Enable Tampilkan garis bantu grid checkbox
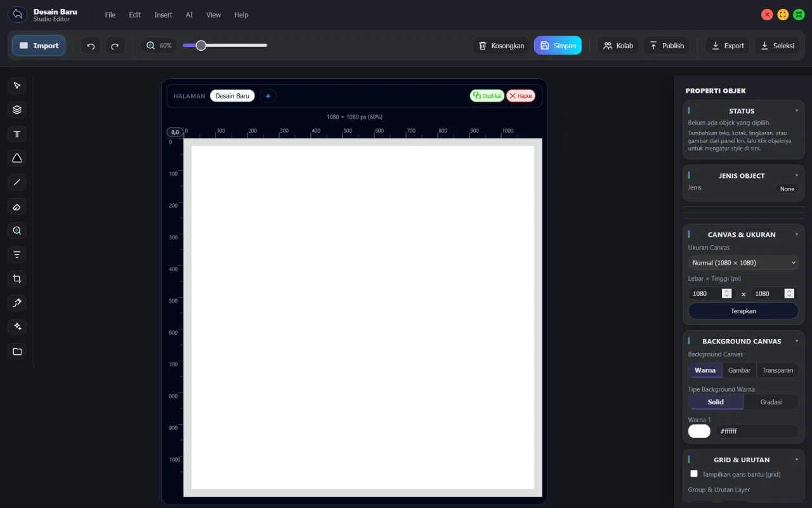This screenshot has height=508, width=812. tap(694, 474)
